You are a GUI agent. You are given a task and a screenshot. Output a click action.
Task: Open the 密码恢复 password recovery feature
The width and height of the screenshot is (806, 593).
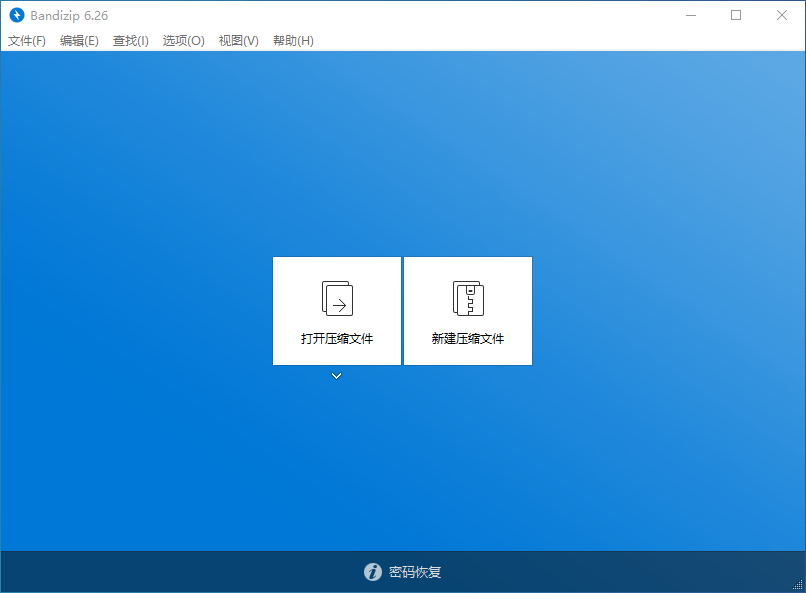point(417,572)
